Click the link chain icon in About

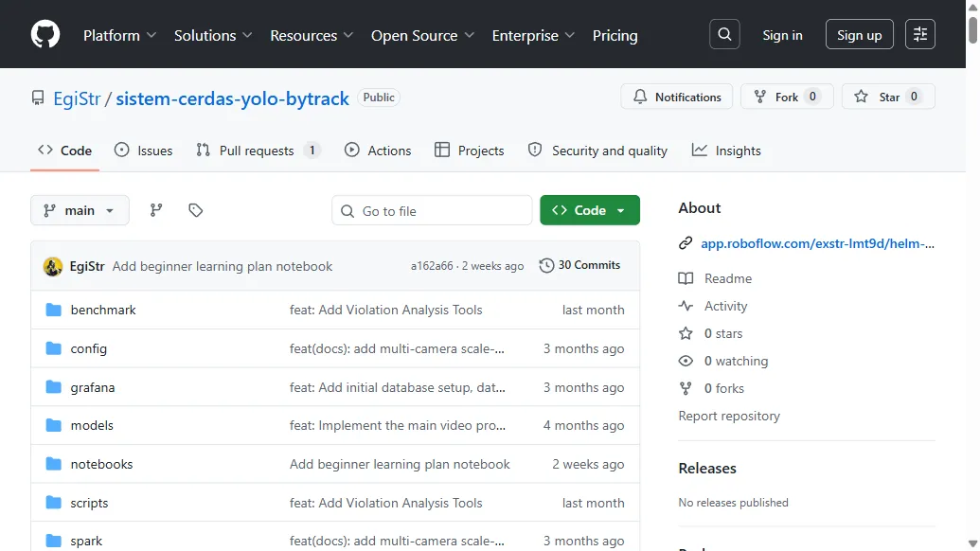point(686,243)
